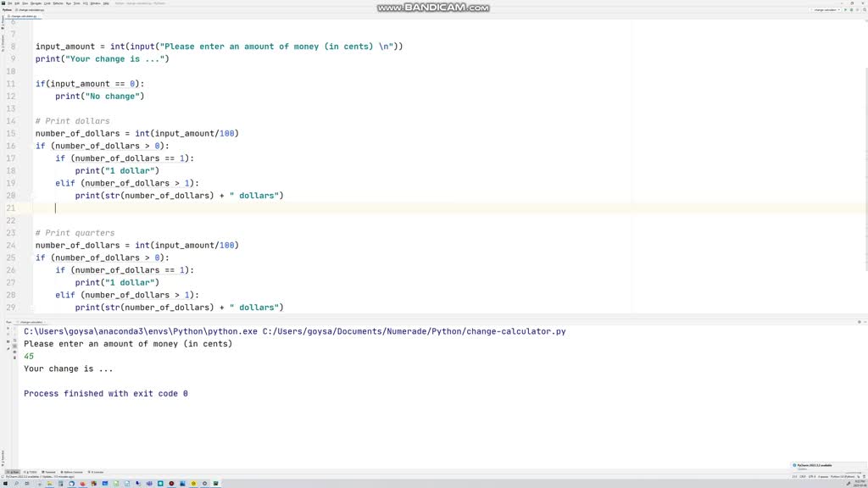Click the print("No change") statement
Viewport: 868px width, 488px height.
tap(100, 97)
